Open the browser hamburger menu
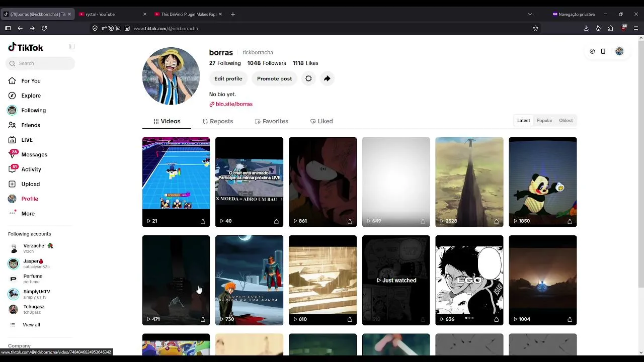644x362 pixels. (636, 28)
